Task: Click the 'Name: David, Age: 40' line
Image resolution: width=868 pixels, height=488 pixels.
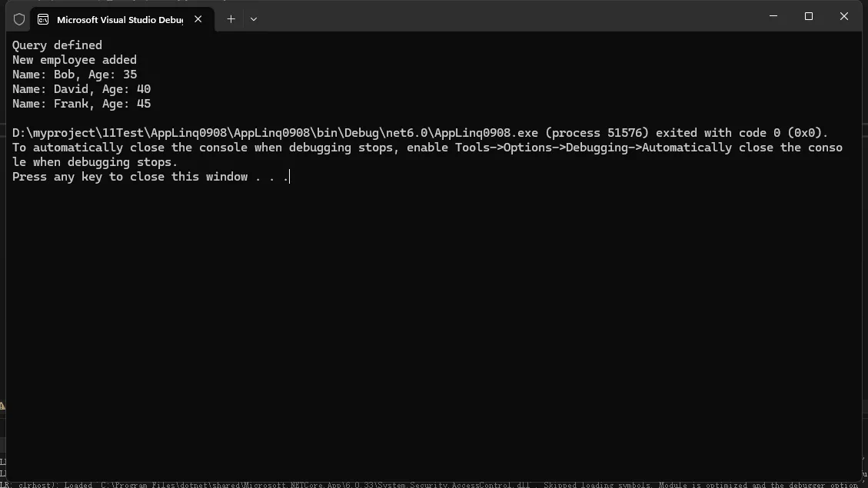Action: (81, 89)
